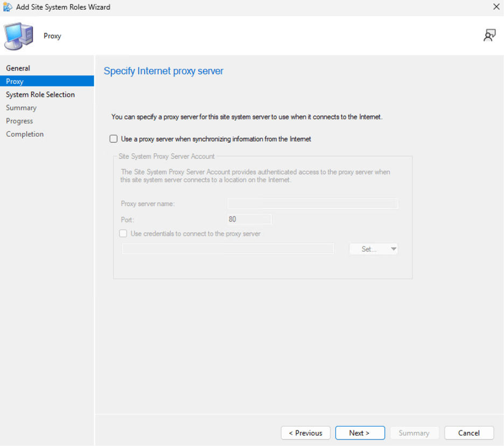
Task: Check 'Use credentials to connect to the proxy server'
Action: point(123,233)
